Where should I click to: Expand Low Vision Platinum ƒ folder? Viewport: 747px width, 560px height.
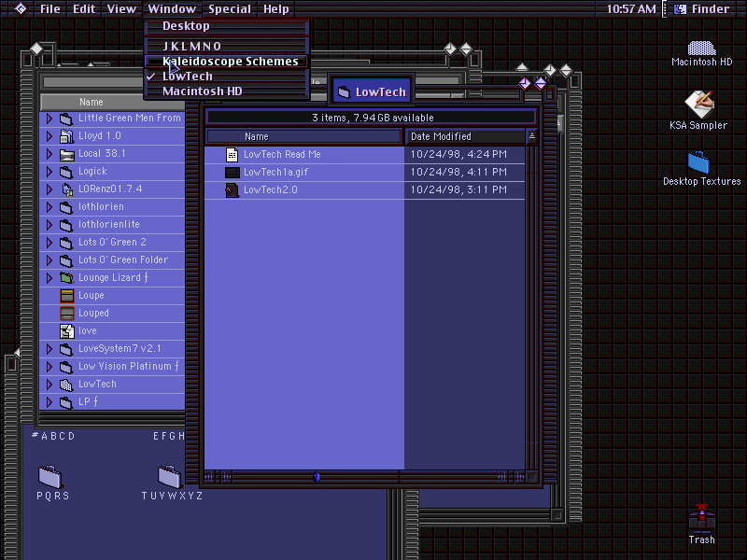(x=49, y=367)
